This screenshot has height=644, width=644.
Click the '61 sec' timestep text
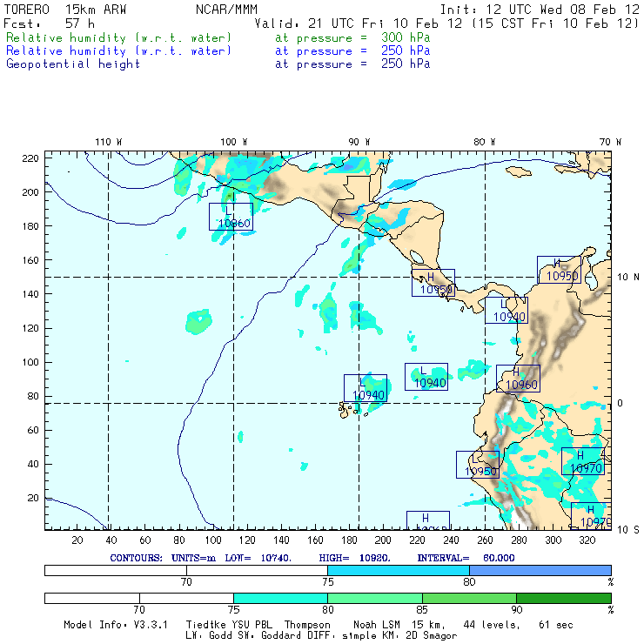point(556,625)
